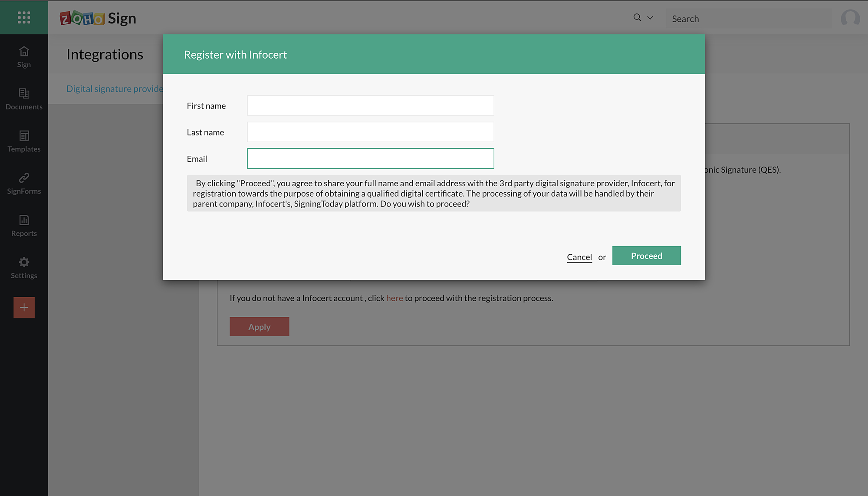Click the Cancel link
Image resolution: width=868 pixels, height=496 pixels.
click(579, 257)
